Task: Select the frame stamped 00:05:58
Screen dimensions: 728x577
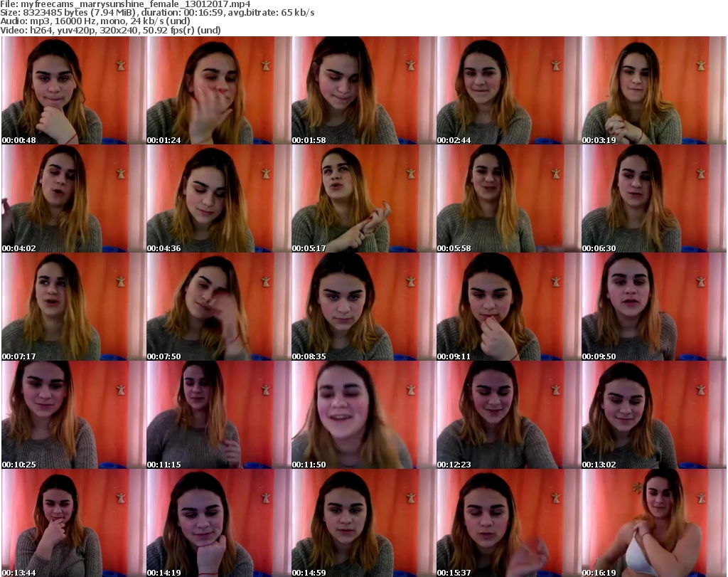Action: (509, 198)
